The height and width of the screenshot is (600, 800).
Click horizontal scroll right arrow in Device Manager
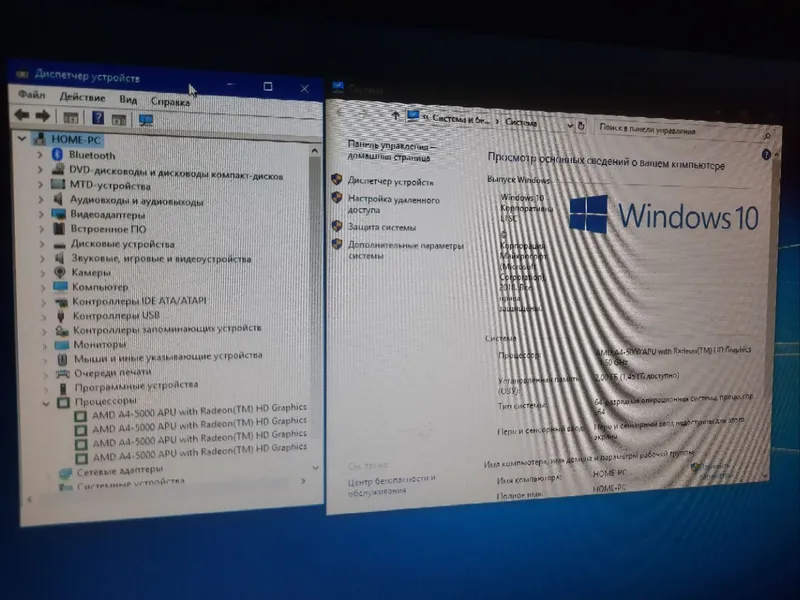[x=303, y=481]
